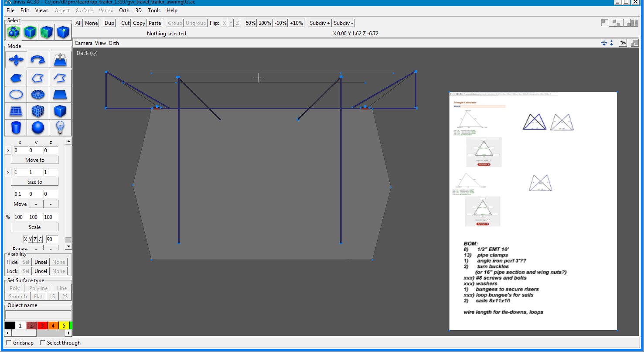Image resolution: width=644 pixels, height=352 pixels.
Task: Choose the closed Polyline draw tool
Action: coord(38,78)
